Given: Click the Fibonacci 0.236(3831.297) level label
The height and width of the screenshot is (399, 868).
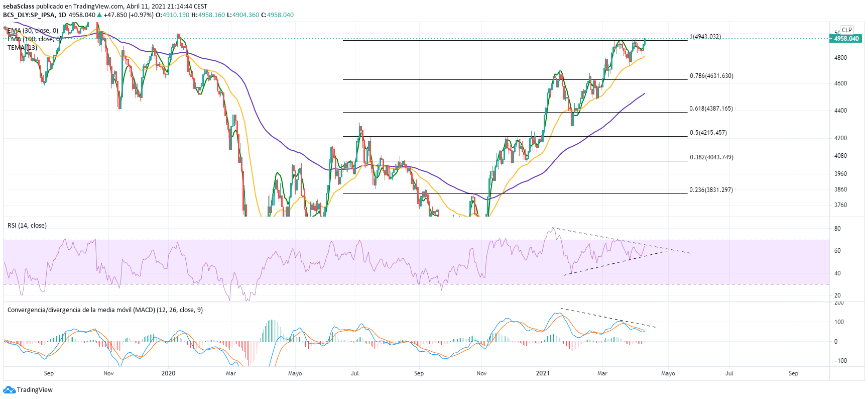Looking at the screenshot, I should click(711, 190).
